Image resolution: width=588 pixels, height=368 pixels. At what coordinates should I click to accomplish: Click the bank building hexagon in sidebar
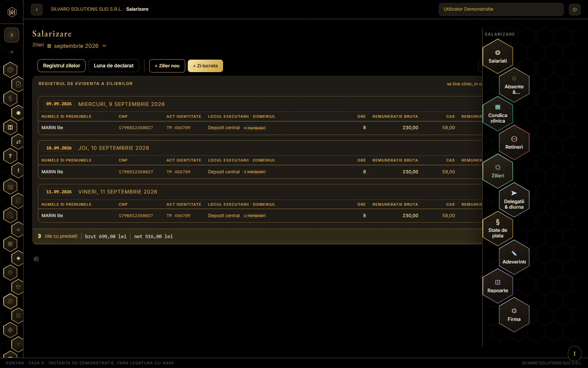click(10, 187)
